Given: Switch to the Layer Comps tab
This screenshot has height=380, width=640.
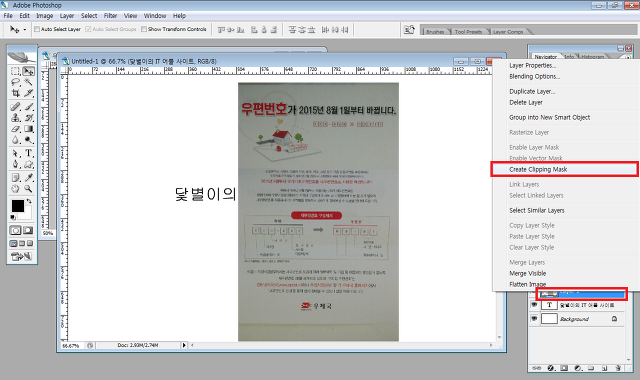Looking at the screenshot, I should click(508, 31).
